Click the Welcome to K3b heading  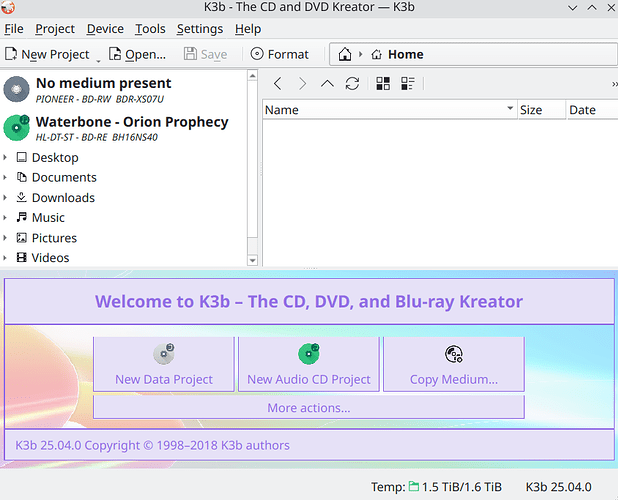(x=309, y=301)
